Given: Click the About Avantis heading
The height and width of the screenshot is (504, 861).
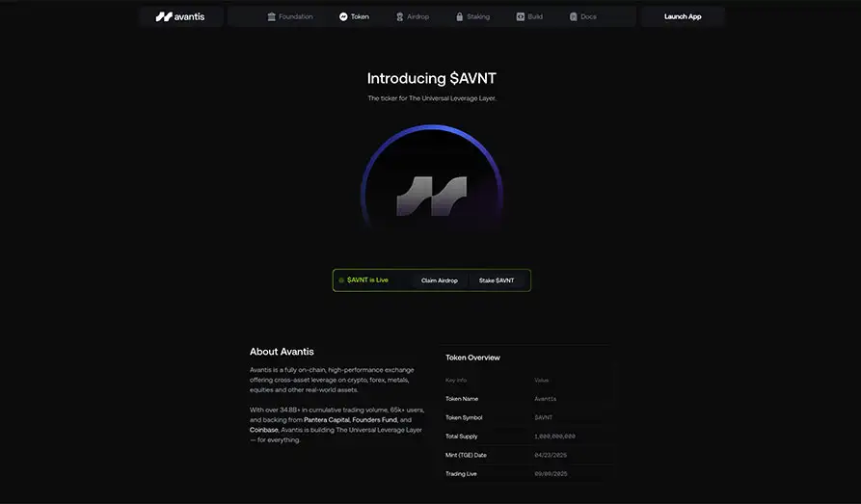Looking at the screenshot, I should coord(282,352).
